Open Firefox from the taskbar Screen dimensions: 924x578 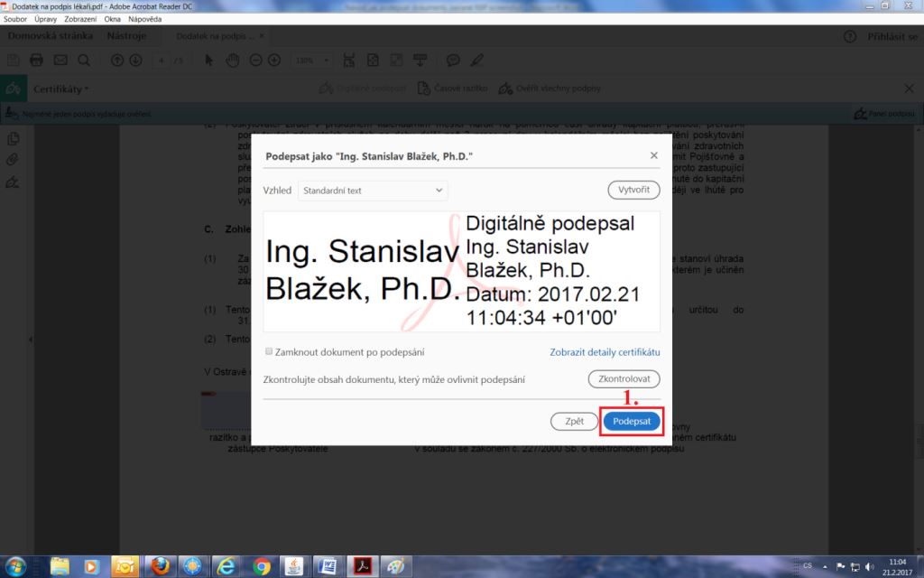160,565
